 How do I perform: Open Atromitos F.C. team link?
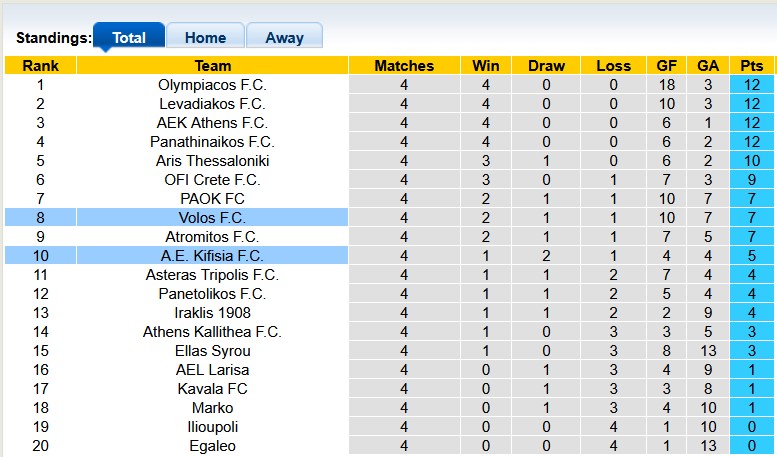point(212,237)
